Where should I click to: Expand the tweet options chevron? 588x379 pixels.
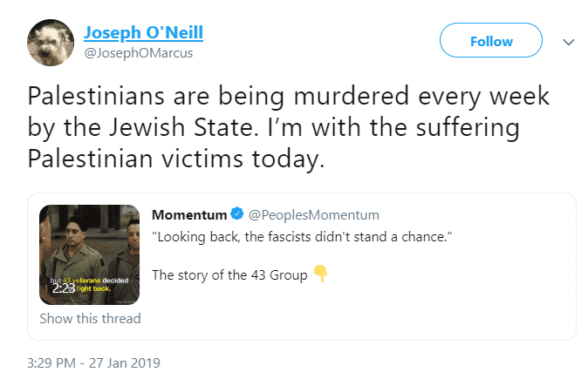569,42
